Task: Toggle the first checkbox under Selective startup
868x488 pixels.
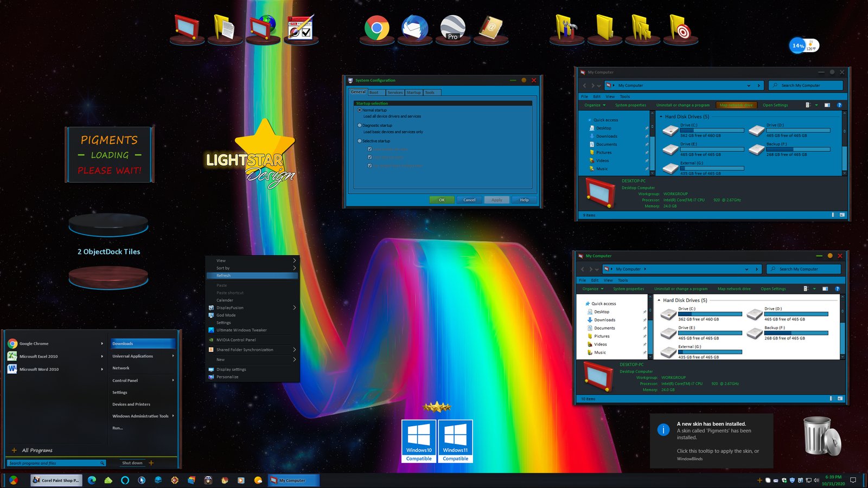Action: [370, 149]
